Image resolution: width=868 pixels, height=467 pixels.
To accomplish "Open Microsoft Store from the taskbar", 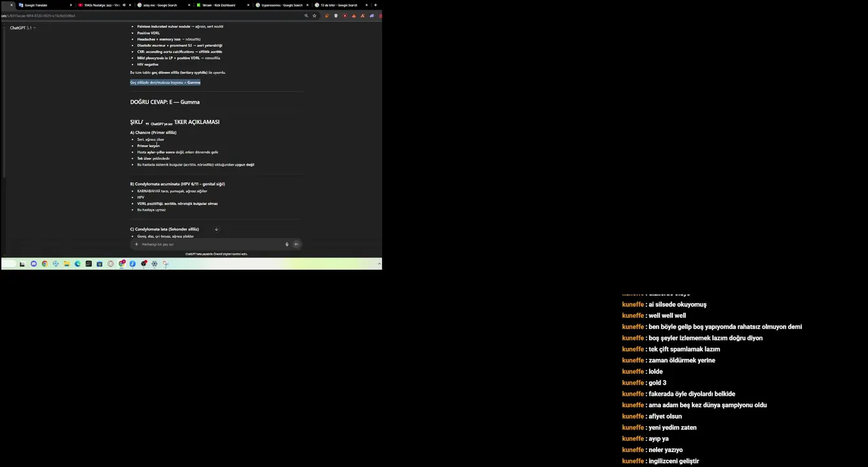I will tap(99, 264).
